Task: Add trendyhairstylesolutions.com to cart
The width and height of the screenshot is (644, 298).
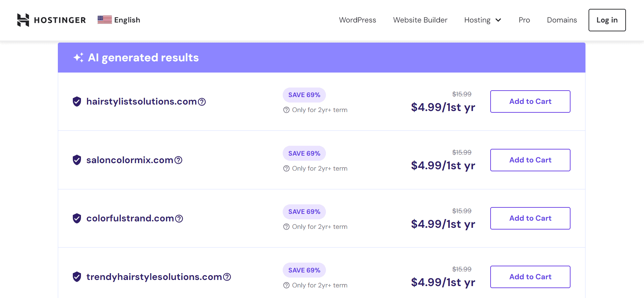Action: [530, 277]
